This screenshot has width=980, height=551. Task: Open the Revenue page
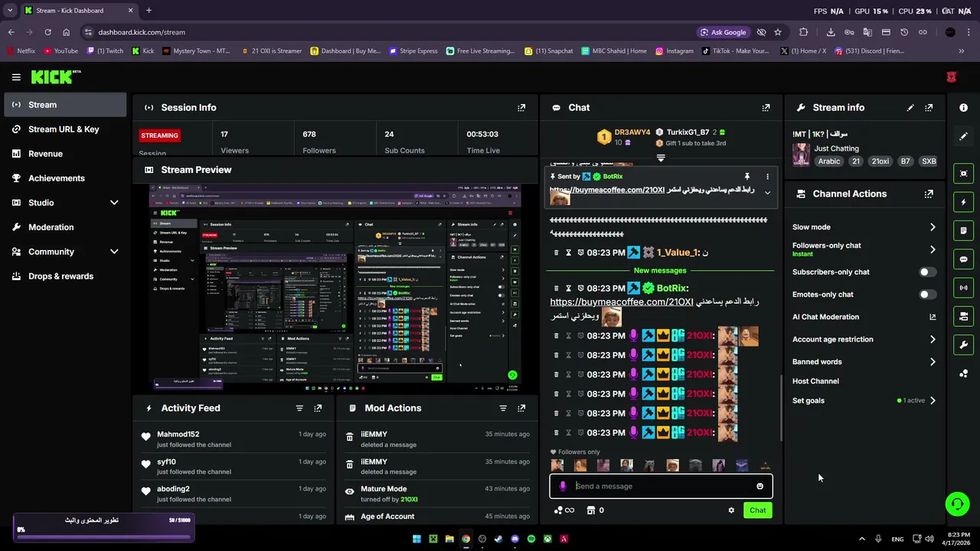pos(65,154)
